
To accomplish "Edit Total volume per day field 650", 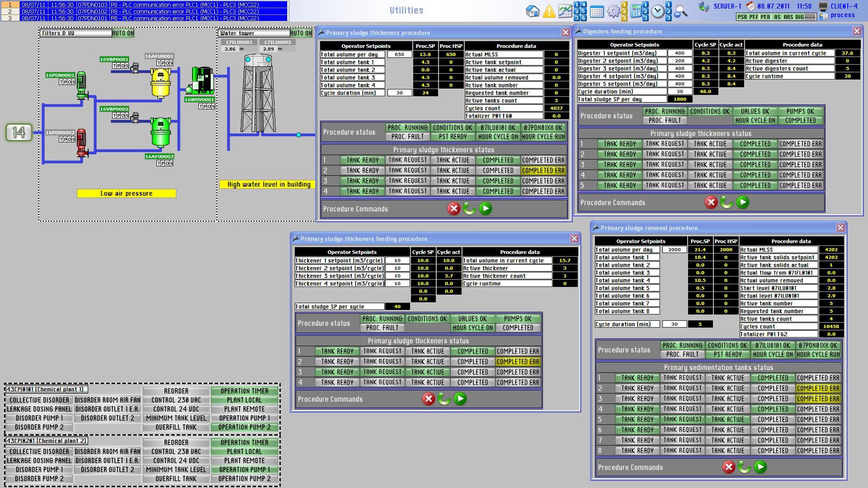I will pos(399,54).
